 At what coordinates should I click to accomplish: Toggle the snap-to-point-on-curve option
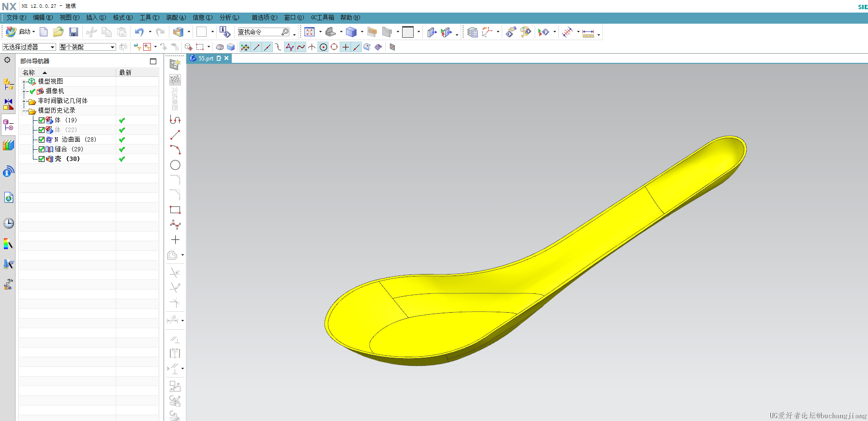tap(356, 47)
